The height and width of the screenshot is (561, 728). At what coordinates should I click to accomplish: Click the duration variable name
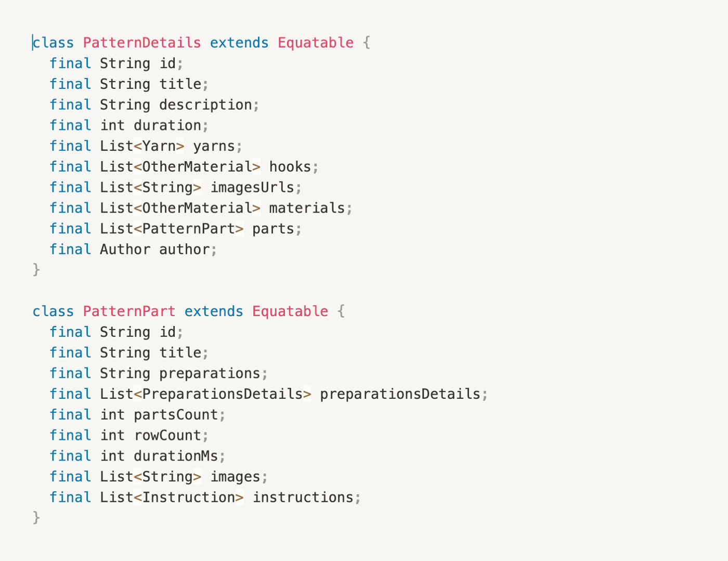[167, 125]
